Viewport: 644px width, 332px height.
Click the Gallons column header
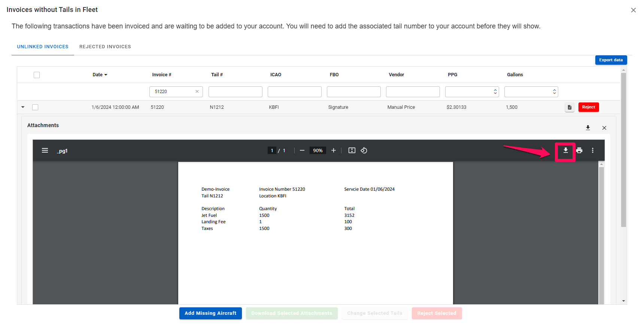click(515, 75)
